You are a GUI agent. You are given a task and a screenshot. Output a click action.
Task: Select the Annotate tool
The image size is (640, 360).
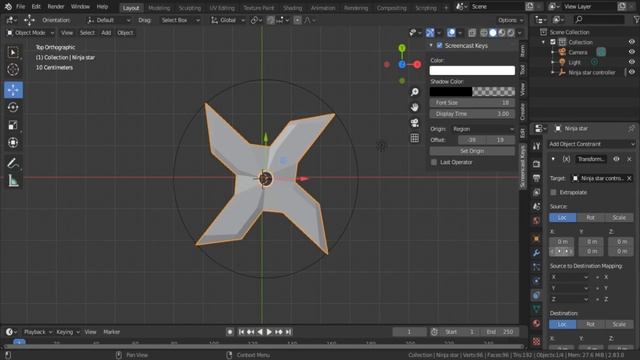point(13,163)
